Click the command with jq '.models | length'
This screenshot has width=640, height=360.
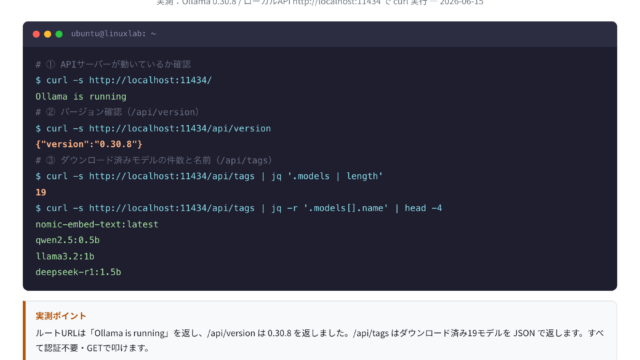tap(209, 176)
